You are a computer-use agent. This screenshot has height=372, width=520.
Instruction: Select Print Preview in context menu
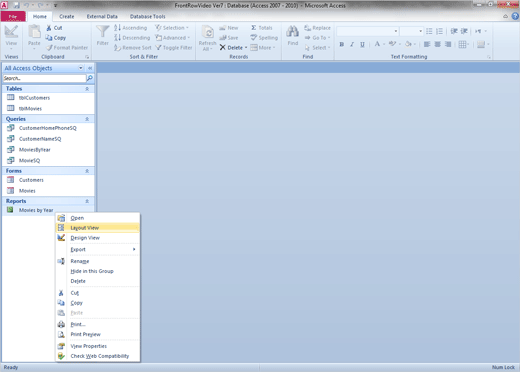point(97,334)
